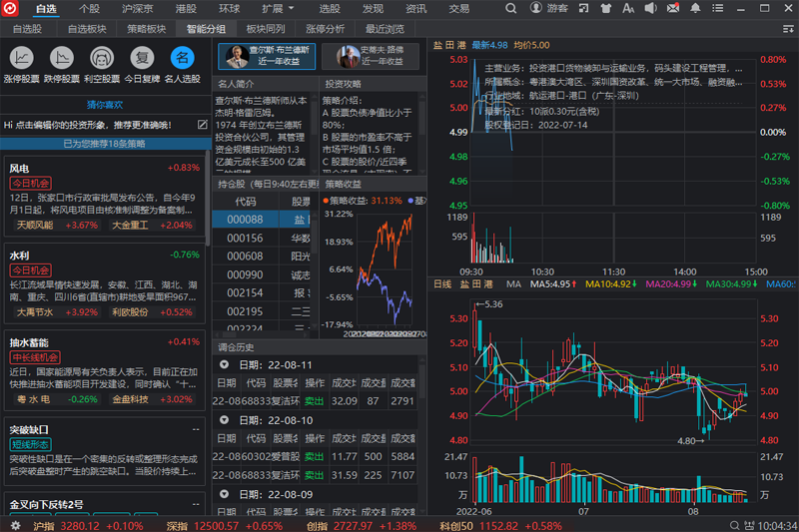The image size is (799, 532).
Task: Open the 抽水蓄能 strategy card title
Action: (x=29, y=342)
